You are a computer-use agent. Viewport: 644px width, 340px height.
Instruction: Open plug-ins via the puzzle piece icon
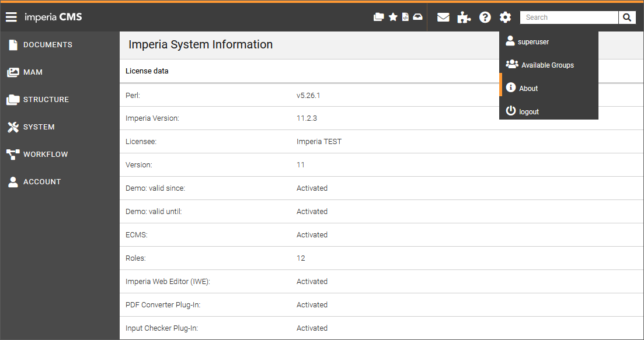[464, 17]
